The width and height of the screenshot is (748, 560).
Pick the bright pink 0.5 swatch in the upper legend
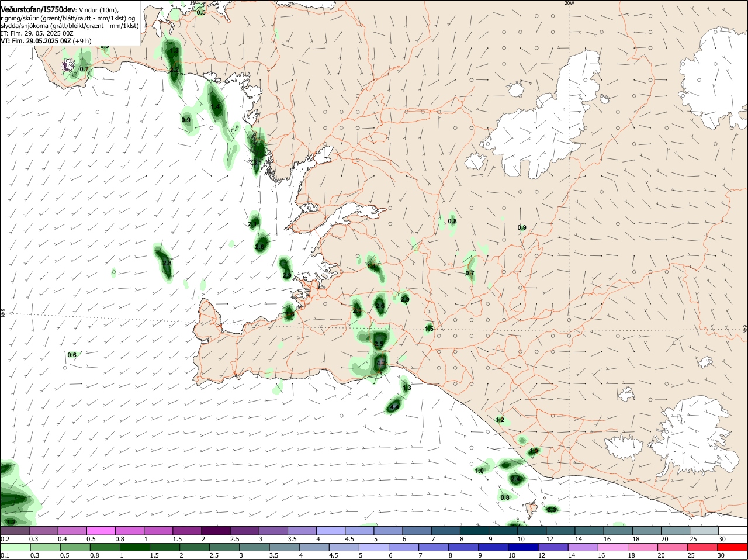pos(101,531)
